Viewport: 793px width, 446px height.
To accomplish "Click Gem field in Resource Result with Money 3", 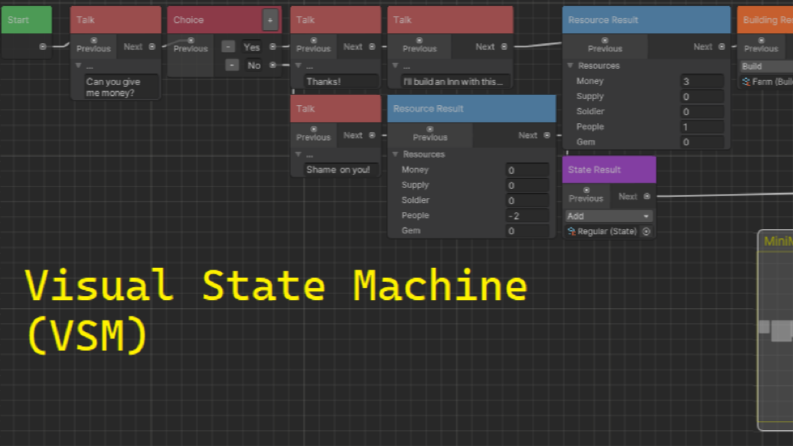I will pos(702,142).
